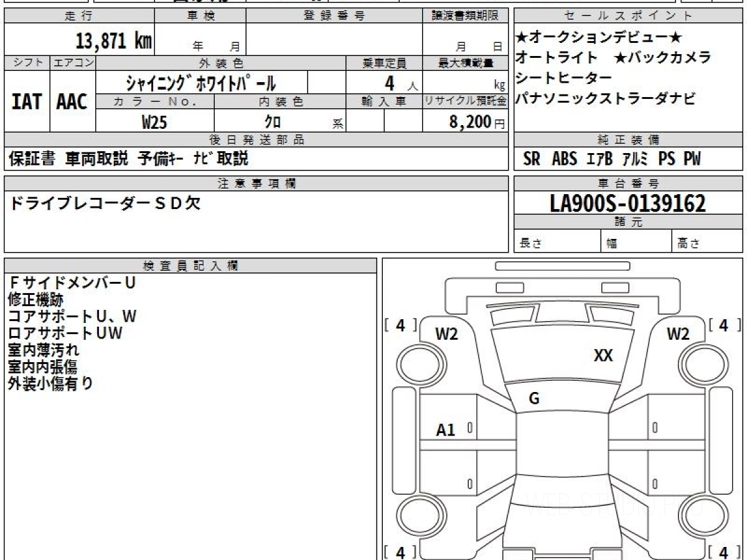The height and width of the screenshot is (560, 747).
Task: Select the セールスポイント heading
Action: (x=628, y=16)
